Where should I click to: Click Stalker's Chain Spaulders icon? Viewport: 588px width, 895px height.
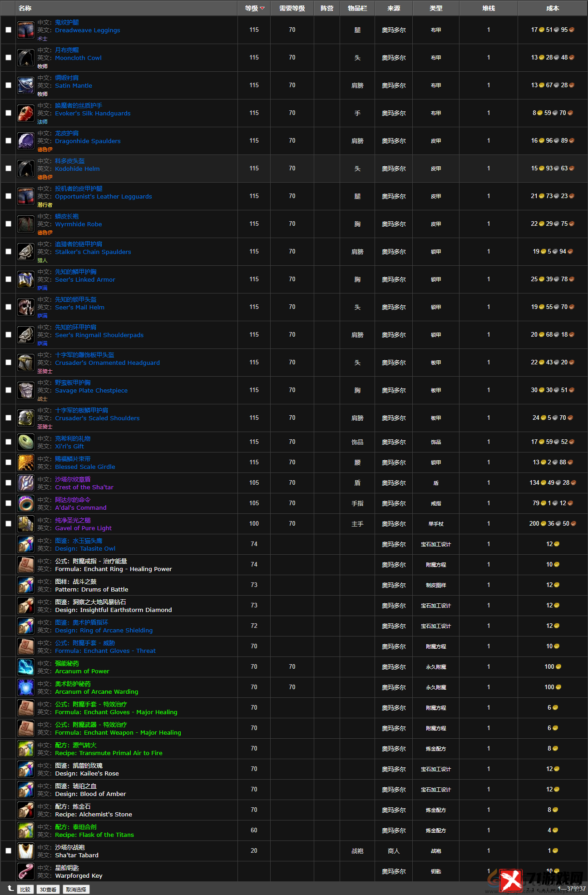(x=26, y=252)
